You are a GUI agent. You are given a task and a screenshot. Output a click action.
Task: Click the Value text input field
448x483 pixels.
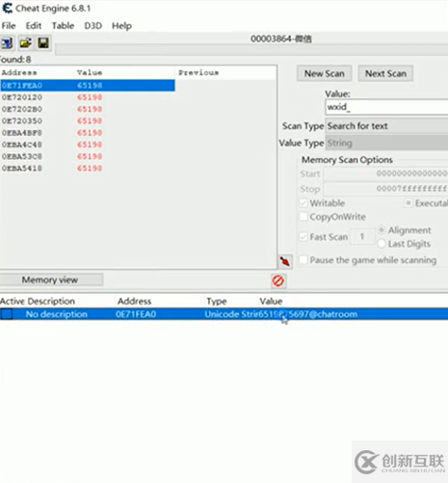(386, 107)
